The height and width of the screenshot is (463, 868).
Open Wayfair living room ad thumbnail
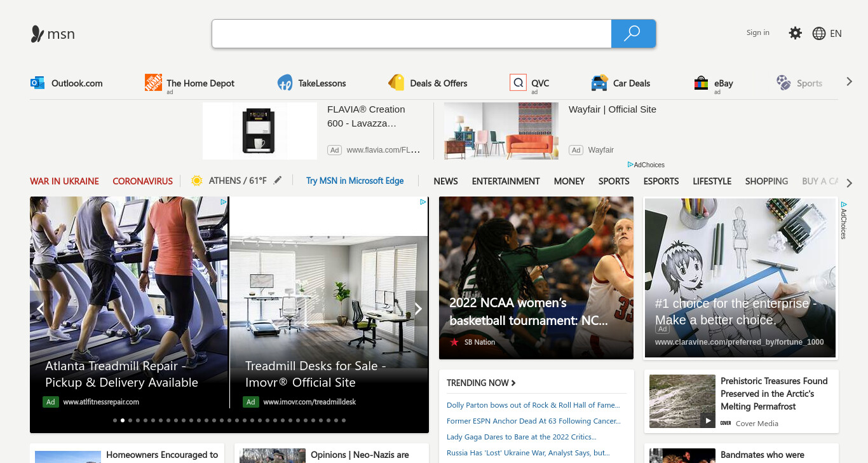coord(501,131)
